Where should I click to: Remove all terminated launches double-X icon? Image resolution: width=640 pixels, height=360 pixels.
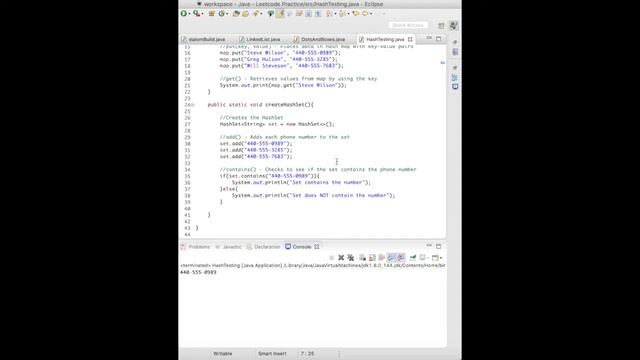tap(351, 258)
